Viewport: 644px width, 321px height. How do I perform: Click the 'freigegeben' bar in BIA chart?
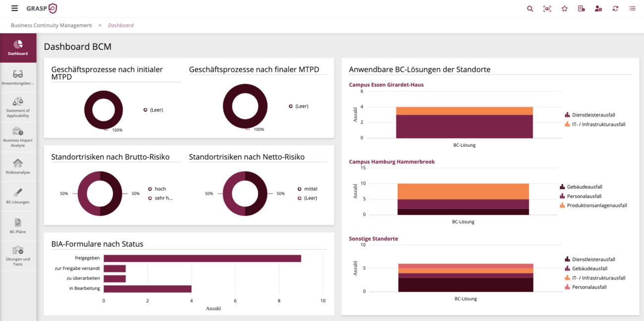[202, 258]
